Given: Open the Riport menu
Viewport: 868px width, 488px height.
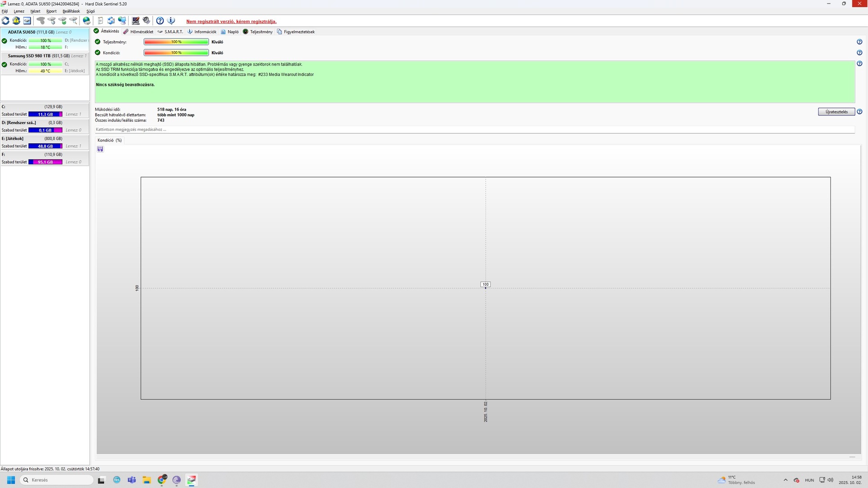Looking at the screenshot, I should (x=51, y=11).
